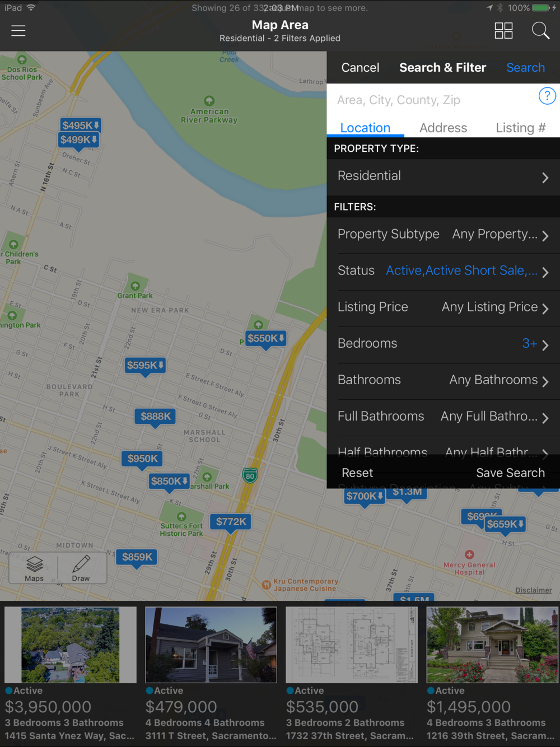Cancel the Search & Filter panel

360,68
